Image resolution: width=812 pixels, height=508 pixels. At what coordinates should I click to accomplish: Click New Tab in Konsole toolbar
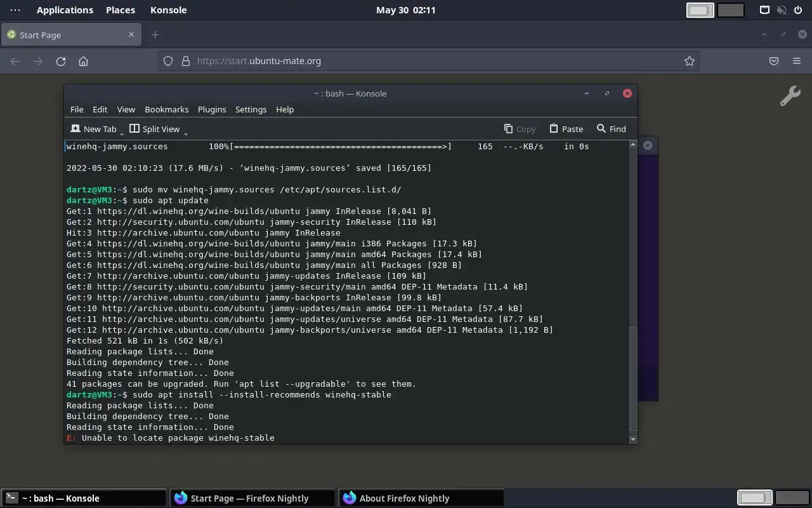pyautogui.click(x=93, y=129)
